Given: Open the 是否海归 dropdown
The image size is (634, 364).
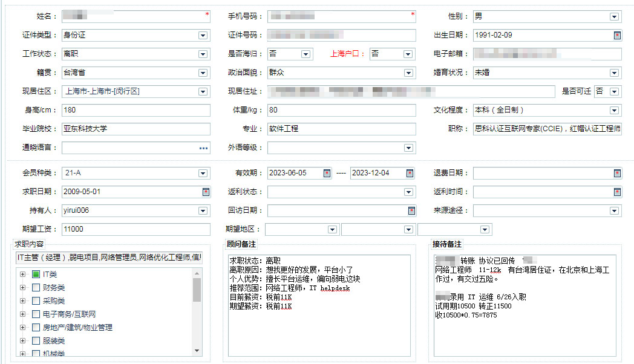Looking at the screenshot, I should [306, 54].
